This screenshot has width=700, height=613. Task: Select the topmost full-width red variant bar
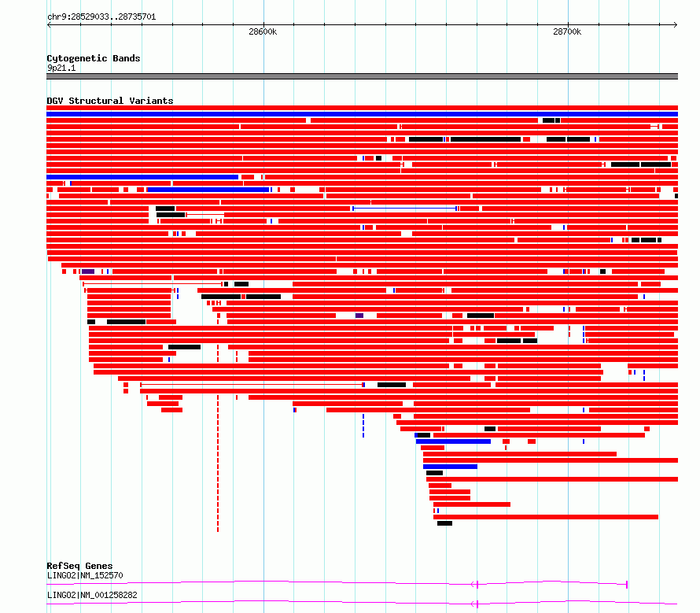362,108
